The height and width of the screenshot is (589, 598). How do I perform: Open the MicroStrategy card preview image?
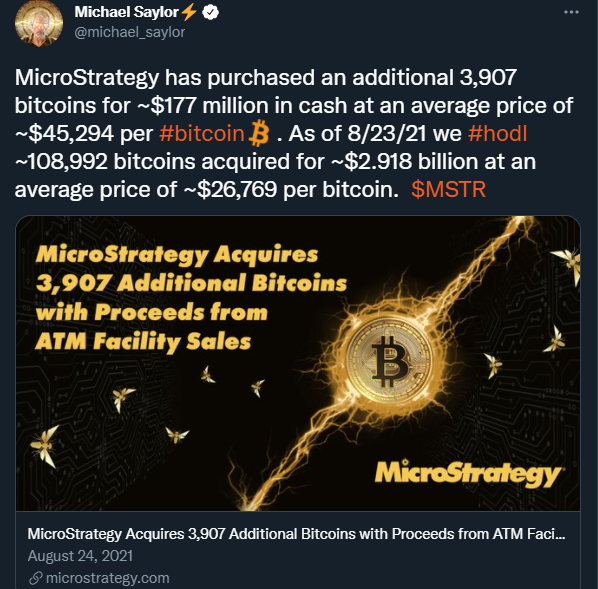[x=298, y=363]
